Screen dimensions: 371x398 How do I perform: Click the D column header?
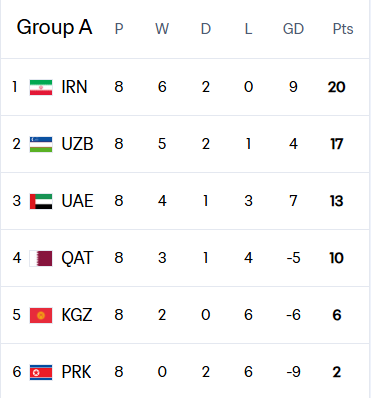tap(206, 29)
